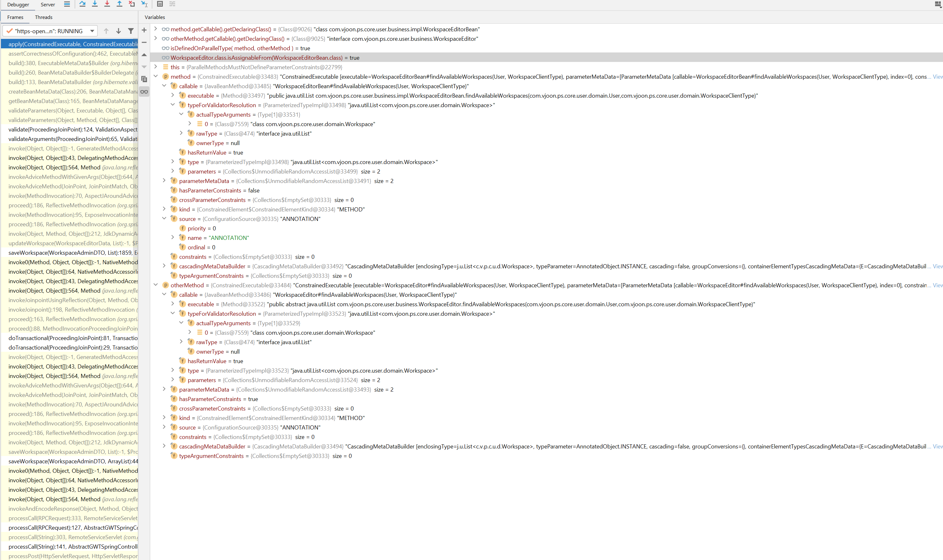Open the Evaluate Expression calculator icon
Image resolution: width=943 pixels, height=560 pixels.
pyautogui.click(x=160, y=4)
